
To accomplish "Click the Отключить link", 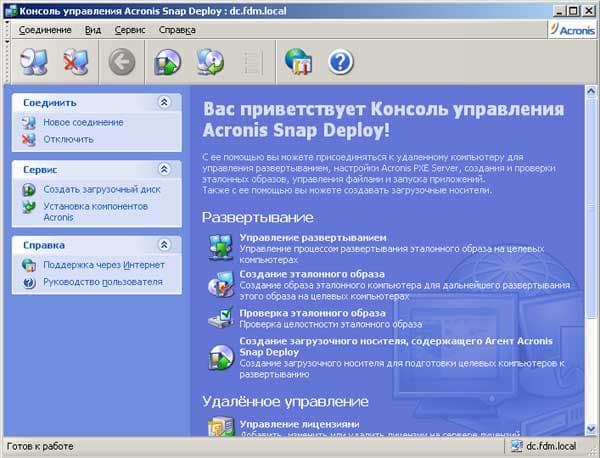I will pyautogui.click(x=68, y=139).
